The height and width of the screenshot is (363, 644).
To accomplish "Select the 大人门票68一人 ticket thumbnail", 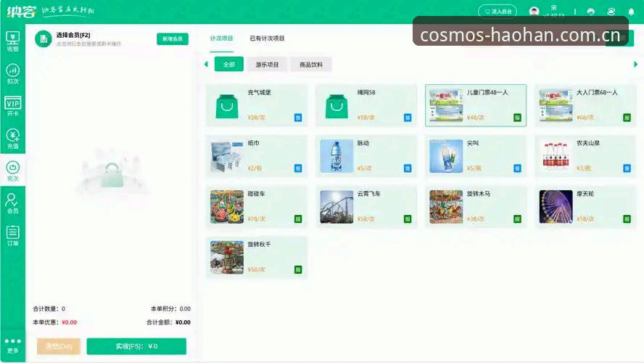I will (556, 105).
